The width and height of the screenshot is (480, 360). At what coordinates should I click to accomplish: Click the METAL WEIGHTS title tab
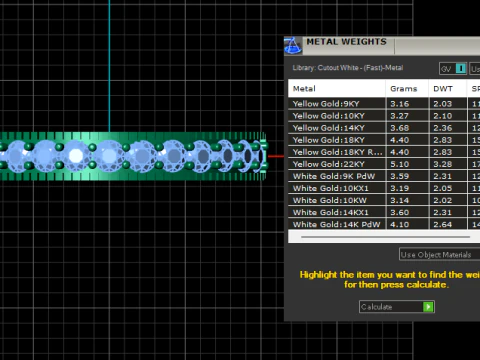point(347,42)
